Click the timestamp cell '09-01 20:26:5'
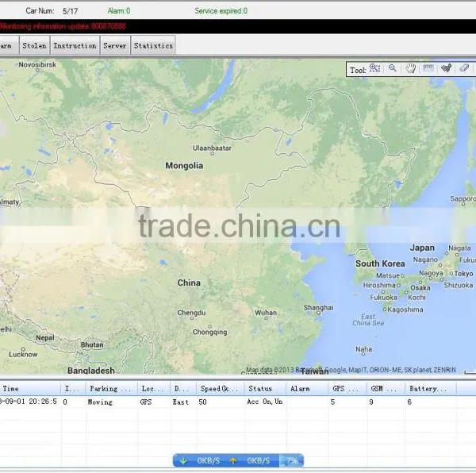476x473 pixels. 29,402
